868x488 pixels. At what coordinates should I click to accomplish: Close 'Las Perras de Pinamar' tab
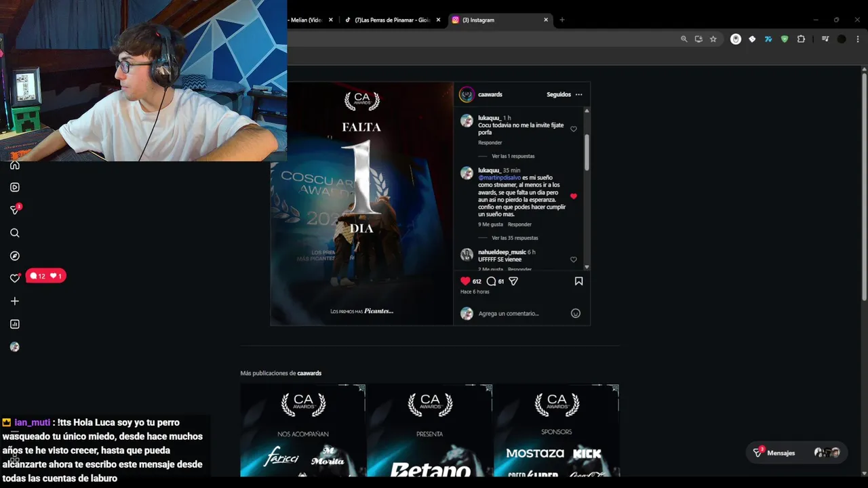[438, 20]
